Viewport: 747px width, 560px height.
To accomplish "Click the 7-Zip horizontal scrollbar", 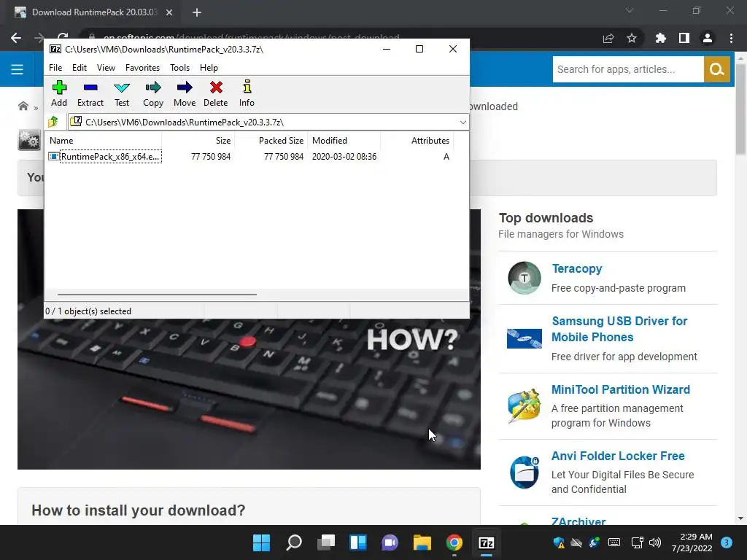I will click(157, 295).
